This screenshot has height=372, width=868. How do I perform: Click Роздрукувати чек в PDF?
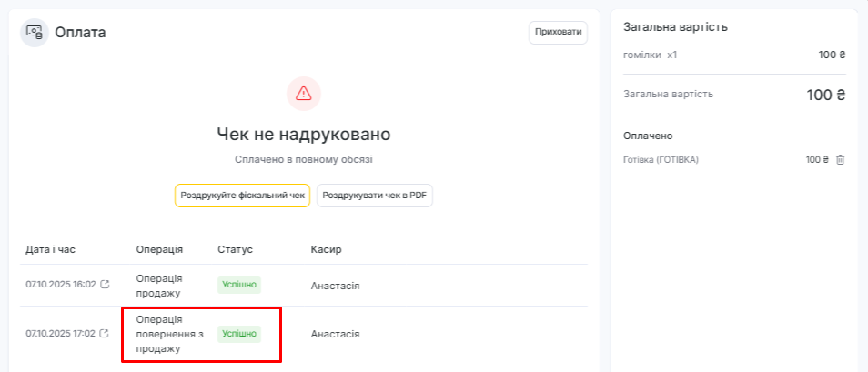(x=375, y=196)
